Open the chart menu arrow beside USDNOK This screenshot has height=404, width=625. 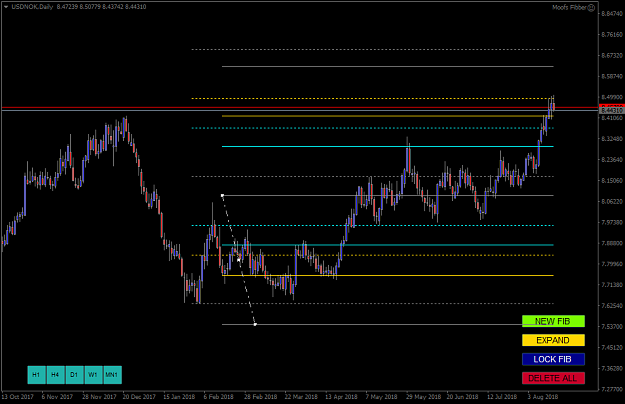click(6, 7)
